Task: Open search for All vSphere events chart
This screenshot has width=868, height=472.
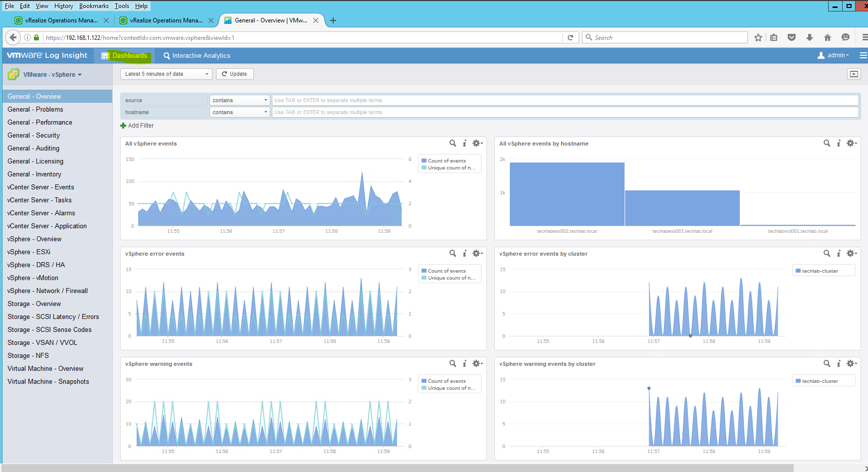Action: [452, 143]
